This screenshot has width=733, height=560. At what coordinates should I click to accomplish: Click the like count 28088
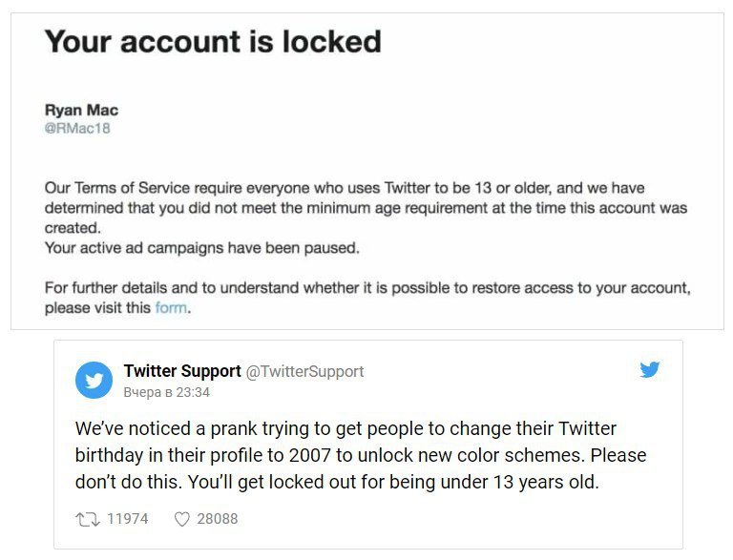pos(218,519)
